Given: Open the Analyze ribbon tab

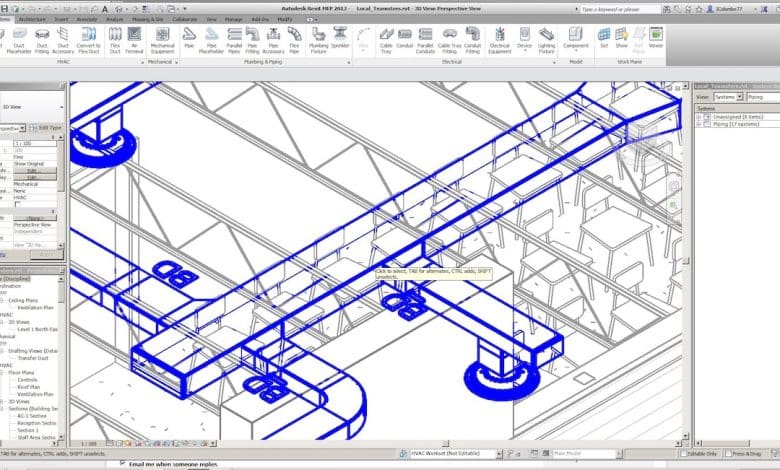Looking at the screenshot, I should [114, 19].
